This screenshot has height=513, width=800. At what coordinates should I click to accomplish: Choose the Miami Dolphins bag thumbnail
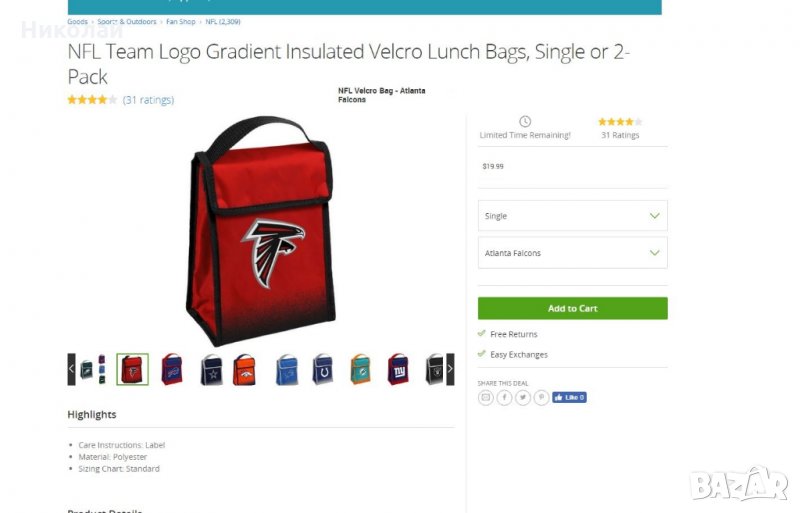click(x=360, y=369)
